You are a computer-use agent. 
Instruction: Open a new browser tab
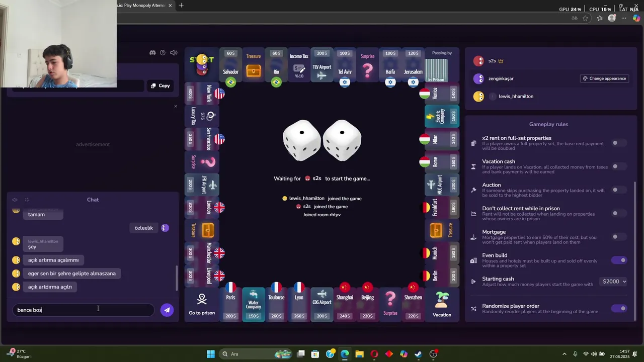[181, 6]
